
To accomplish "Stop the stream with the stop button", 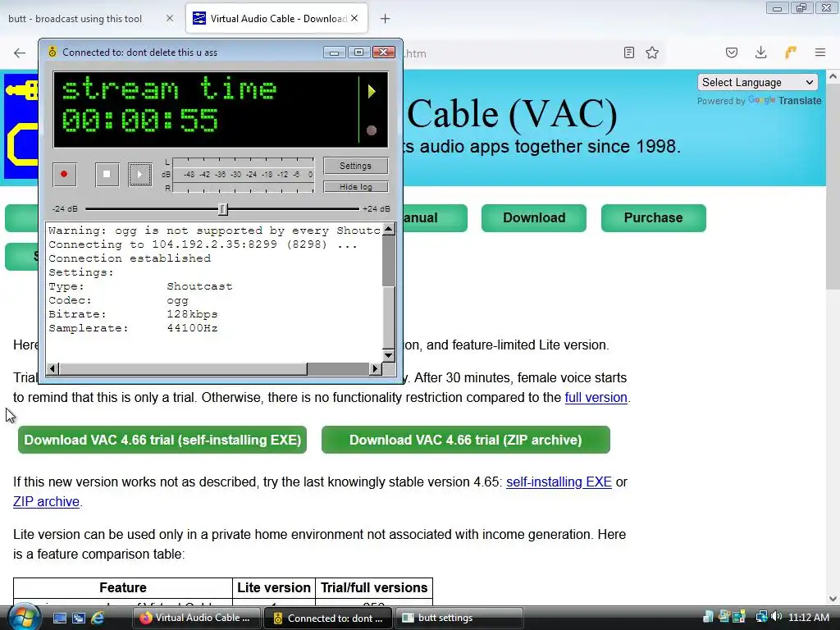I will [107, 174].
